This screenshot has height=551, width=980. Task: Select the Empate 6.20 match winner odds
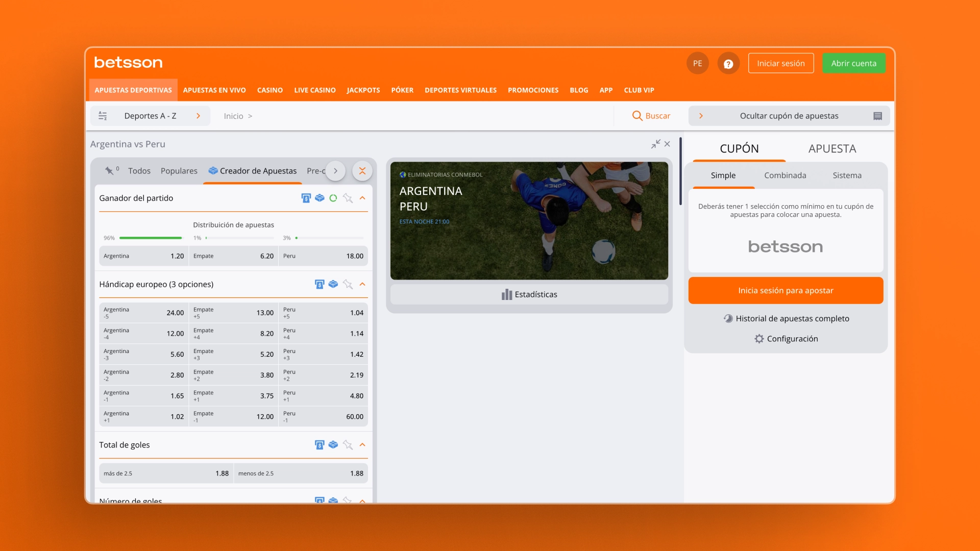pos(233,256)
